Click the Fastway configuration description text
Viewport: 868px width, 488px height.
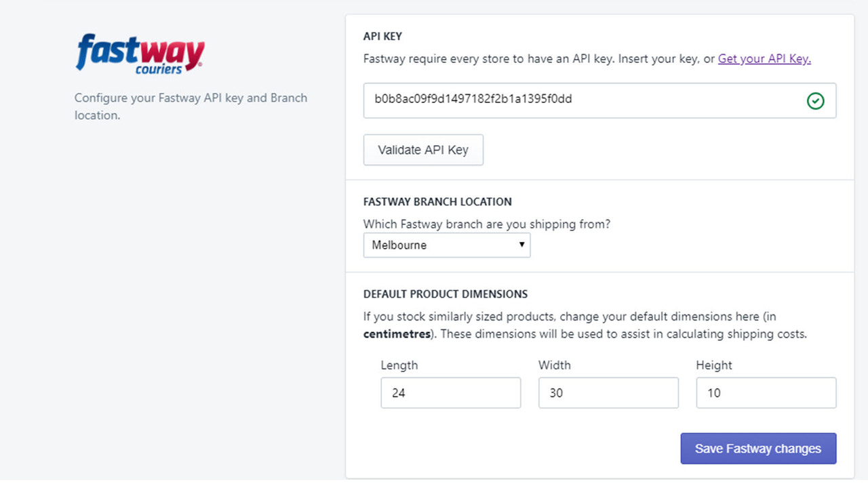[191, 106]
